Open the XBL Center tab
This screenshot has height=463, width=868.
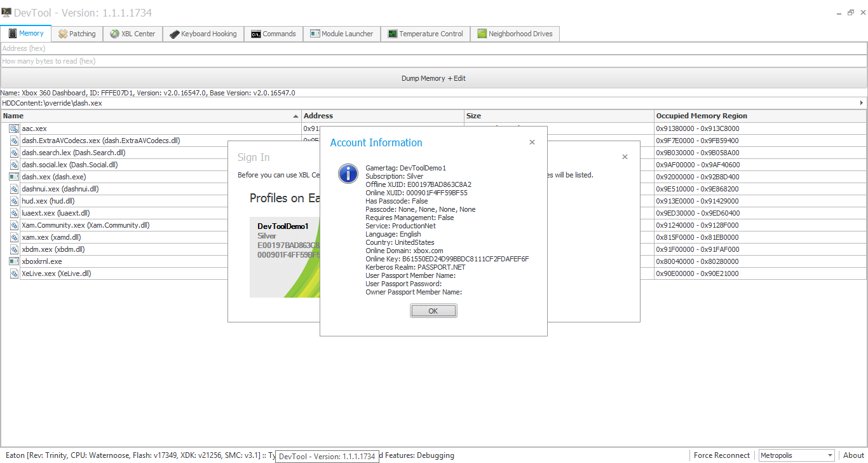tap(133, 34)
